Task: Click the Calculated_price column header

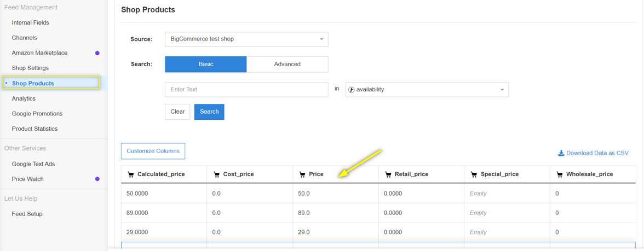Action: [164, 174]
